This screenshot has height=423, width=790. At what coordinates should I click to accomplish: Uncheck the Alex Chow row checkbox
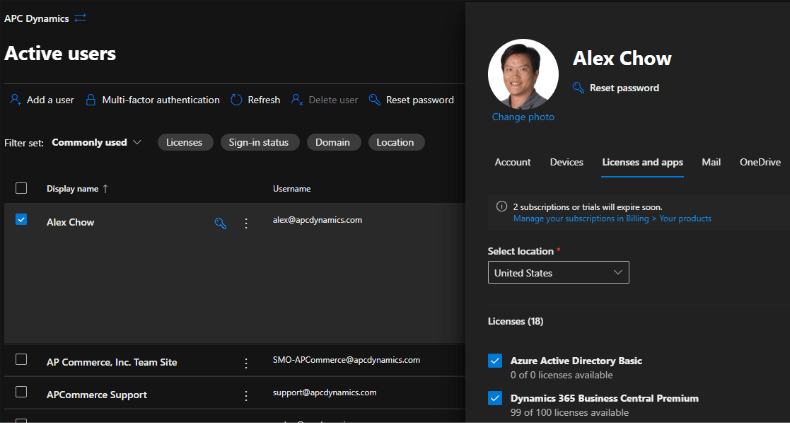(21, 220)
